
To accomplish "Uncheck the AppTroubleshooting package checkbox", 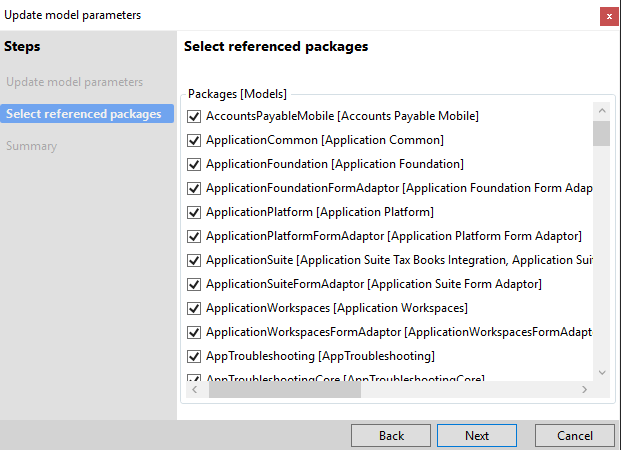I will (194, 357).
